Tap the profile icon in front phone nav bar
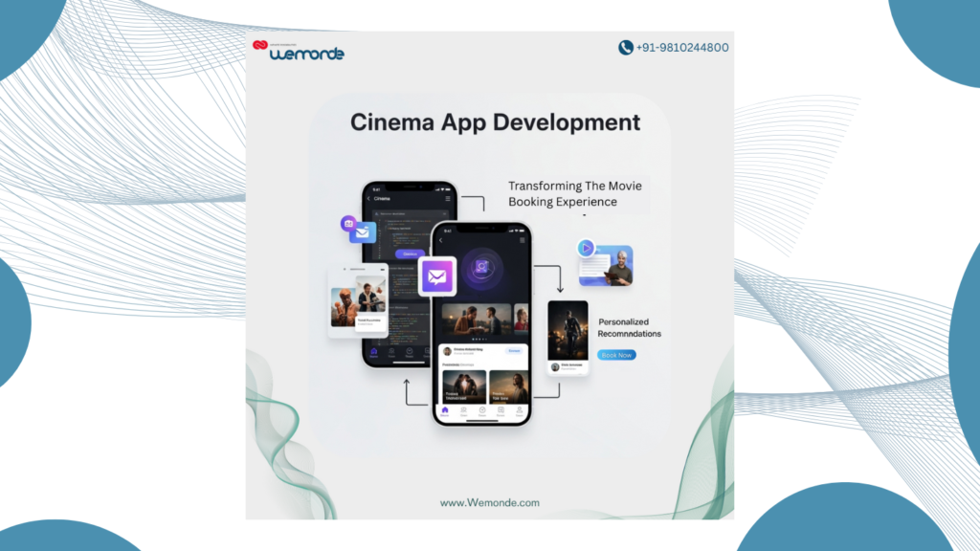The height and width of the screenshot is (551, 980). click(519, 411)
